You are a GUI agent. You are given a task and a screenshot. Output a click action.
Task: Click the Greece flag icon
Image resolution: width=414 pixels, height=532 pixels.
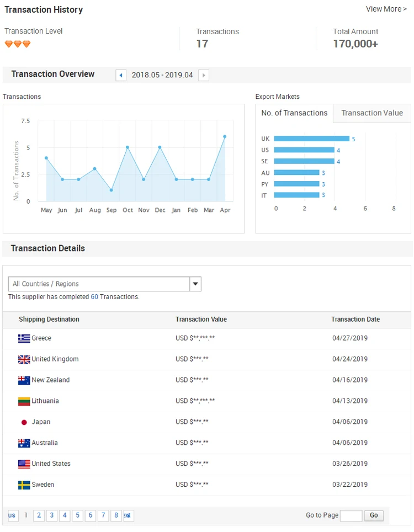tap(24, 338)
